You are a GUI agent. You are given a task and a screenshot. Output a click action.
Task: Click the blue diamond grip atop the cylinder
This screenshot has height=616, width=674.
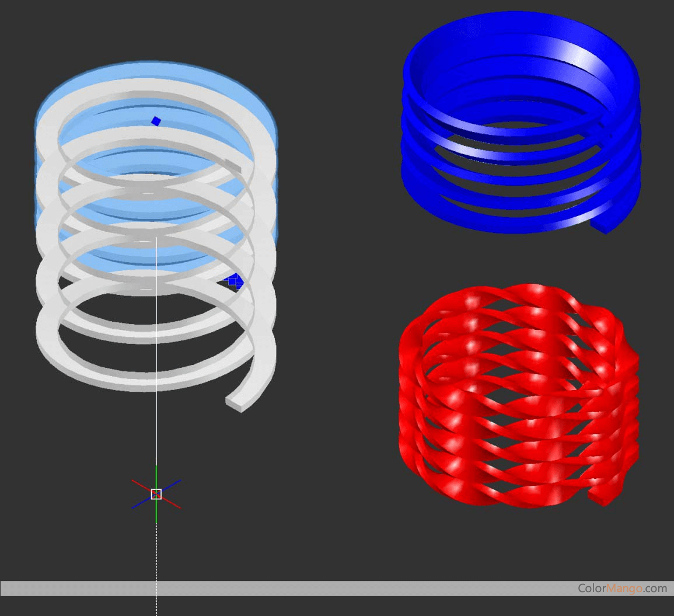[156, 121]
